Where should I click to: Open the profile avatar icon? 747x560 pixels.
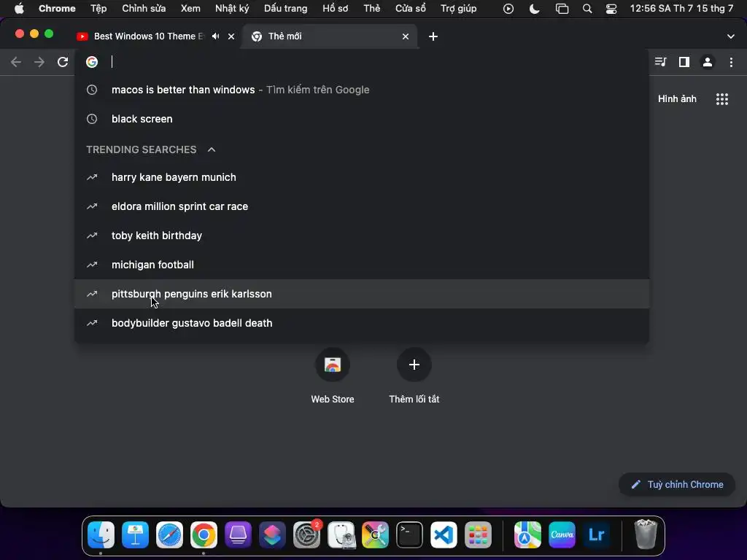click(708, 62)
